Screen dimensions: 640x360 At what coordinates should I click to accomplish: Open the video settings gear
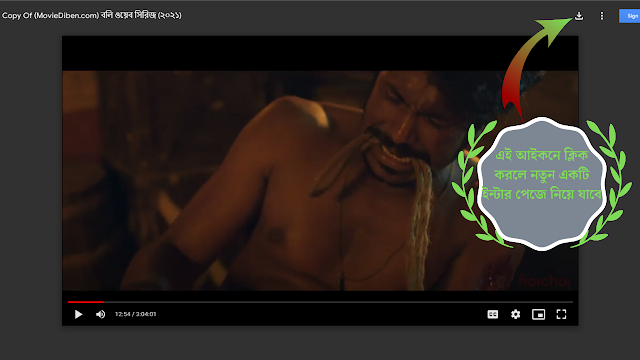tap(516, 314)
